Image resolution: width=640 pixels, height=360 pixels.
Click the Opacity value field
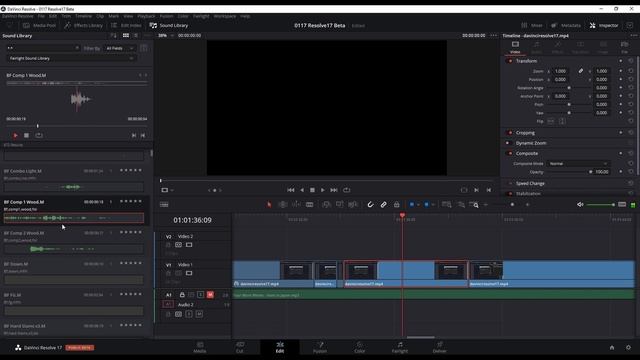pos(602,172)
